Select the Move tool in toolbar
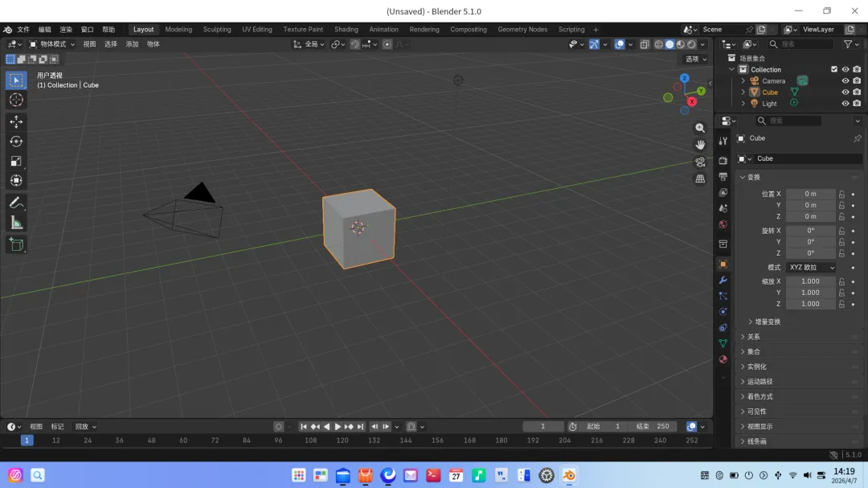 point(16,121)
